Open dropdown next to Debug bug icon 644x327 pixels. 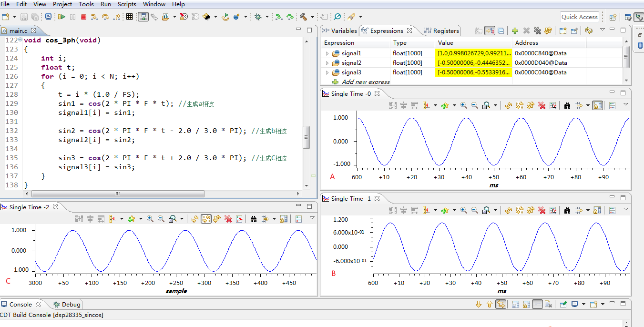point(267,17)
